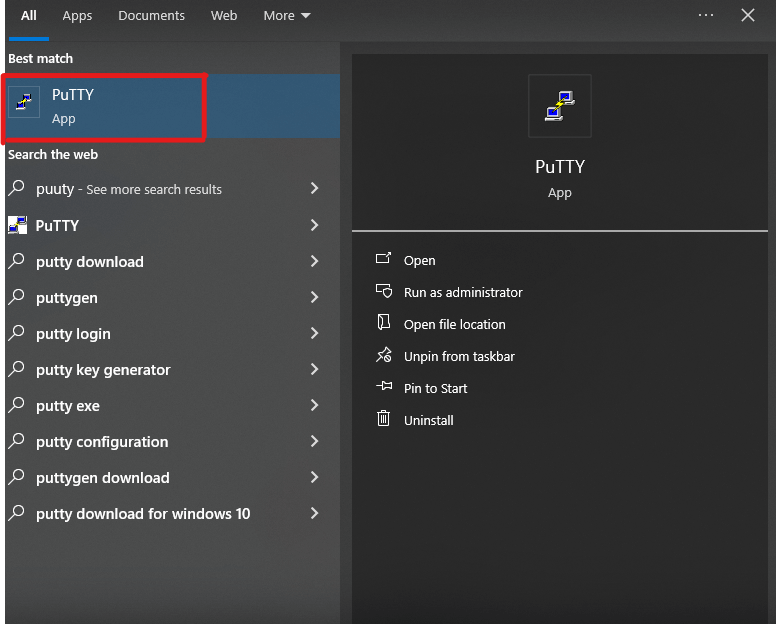This screenshot has height=624, width=776.
Task: Choose Pin to Start
Action: tap(435, 388)
